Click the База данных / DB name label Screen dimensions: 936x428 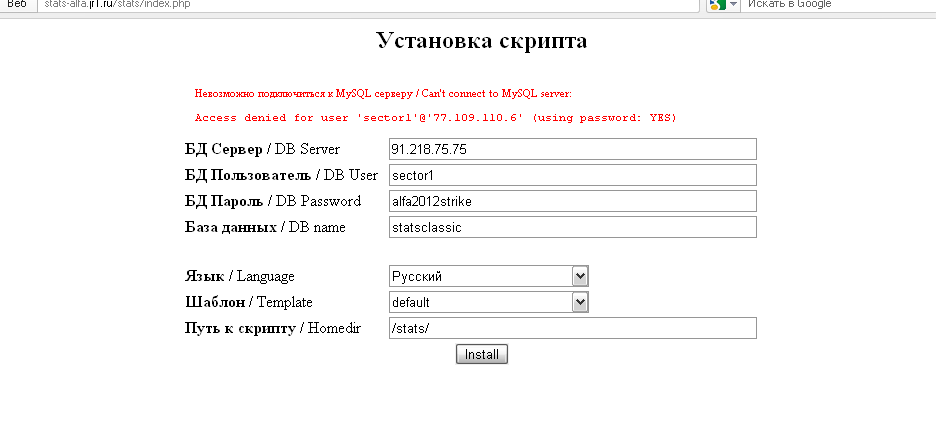tap(265, 227)
